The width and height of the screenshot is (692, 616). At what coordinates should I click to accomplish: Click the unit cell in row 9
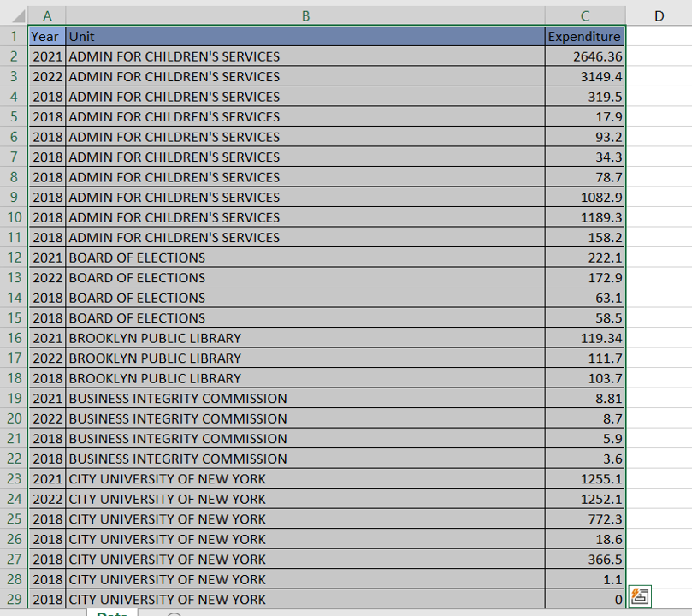coord(305,198)
